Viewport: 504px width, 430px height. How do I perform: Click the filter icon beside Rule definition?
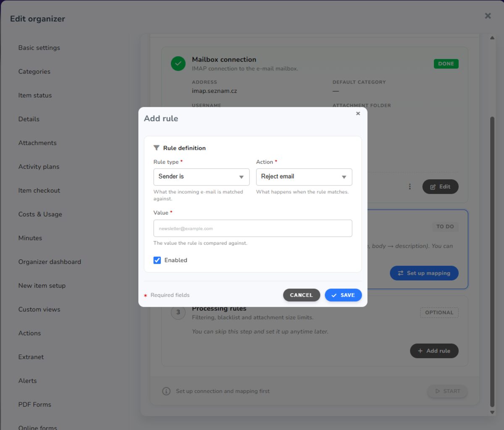(157, 148)
